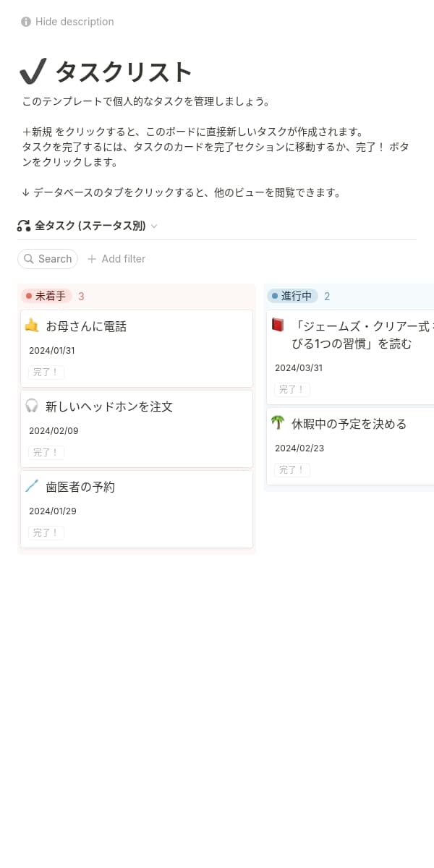Click the info icon beside Hide description
434x868 pixels.
25,22
